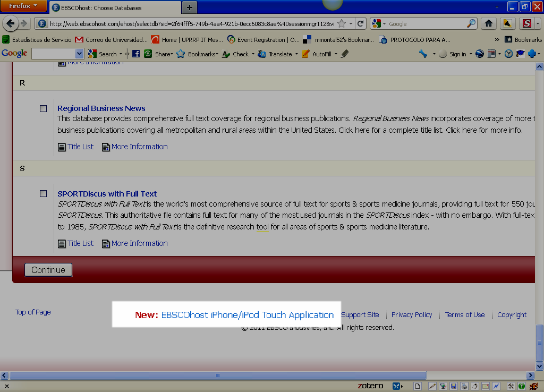Viewport: 544px width, 392px height.
Task: Open Title List for Regional Business News
Action: pos(80,147)
